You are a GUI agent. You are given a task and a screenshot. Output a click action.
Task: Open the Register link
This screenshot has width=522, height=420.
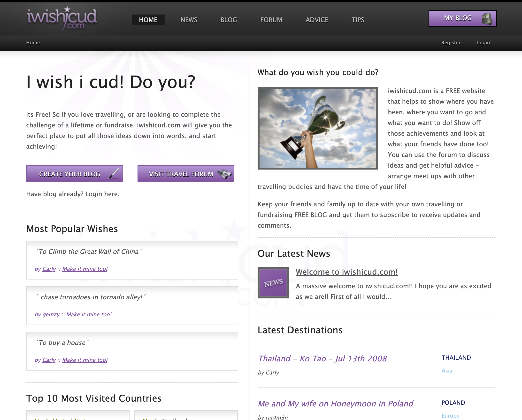click(x=451, y=42)
